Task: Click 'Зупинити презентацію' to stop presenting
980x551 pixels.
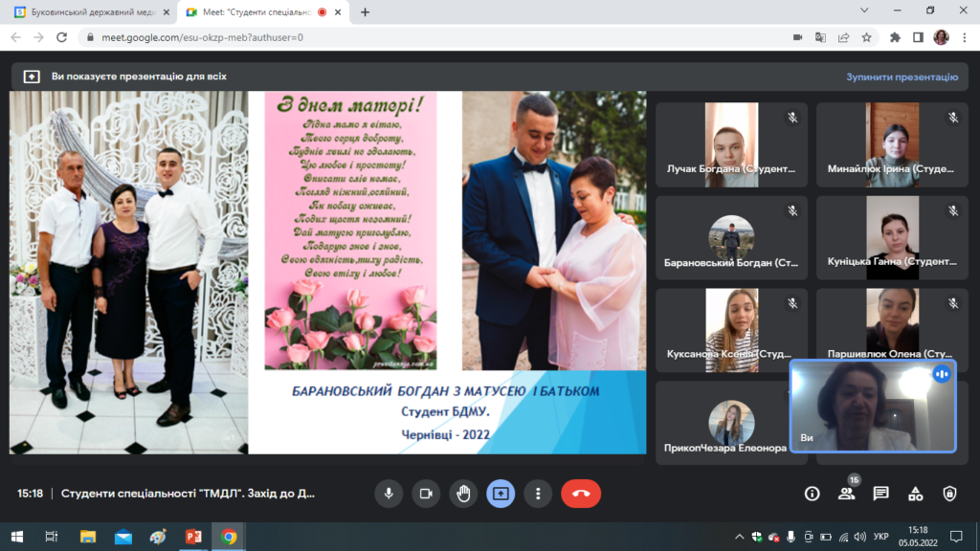Action: click(x=902, y=77)
